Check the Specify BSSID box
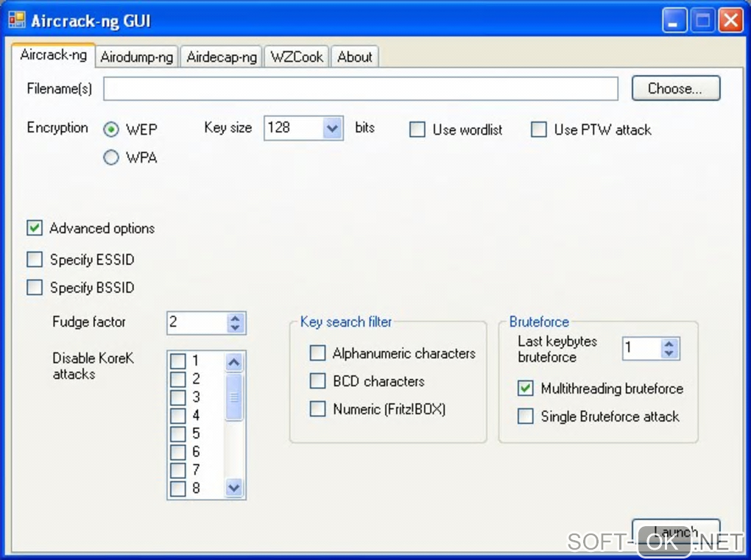Screen dimensions: 751x560 (35, 287)
